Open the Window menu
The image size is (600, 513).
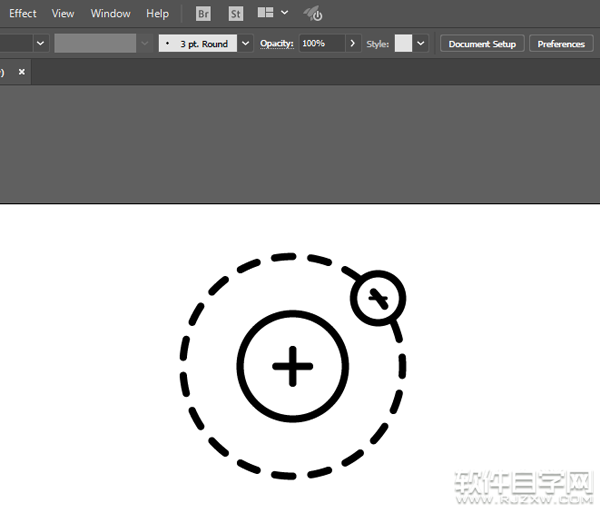pyautogui.click(x=110, y=14)
